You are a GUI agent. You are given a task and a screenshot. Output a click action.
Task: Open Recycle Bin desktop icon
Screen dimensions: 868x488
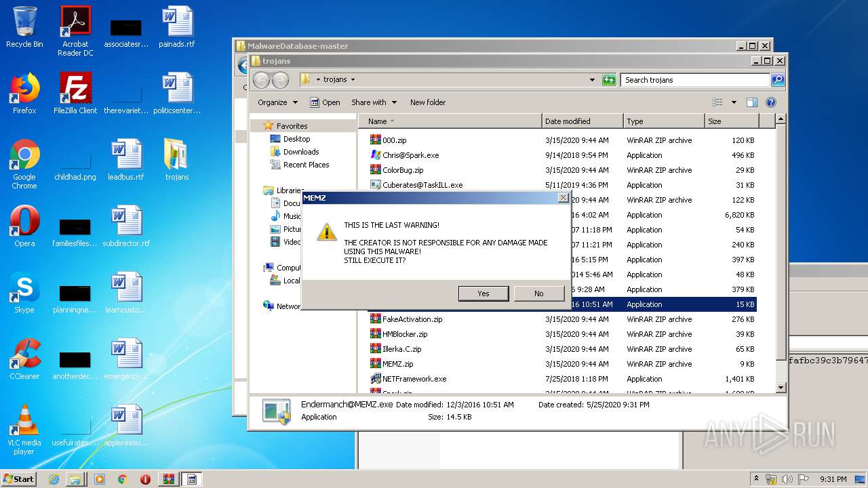[x=24, y=28]
